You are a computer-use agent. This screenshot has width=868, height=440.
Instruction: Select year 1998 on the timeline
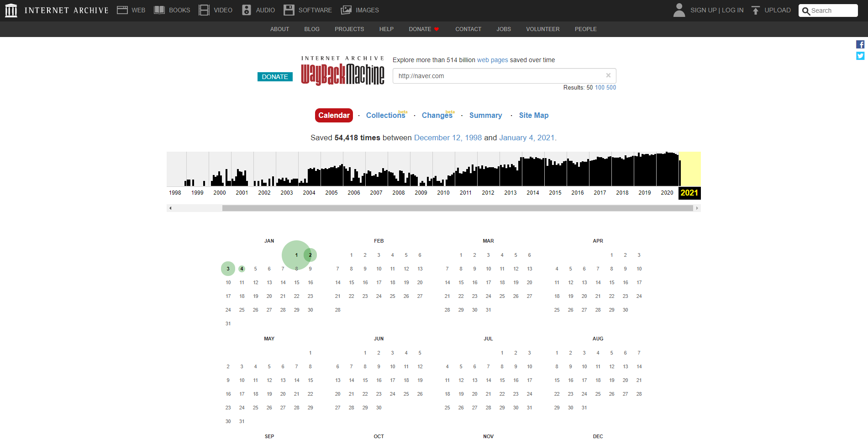175,193
